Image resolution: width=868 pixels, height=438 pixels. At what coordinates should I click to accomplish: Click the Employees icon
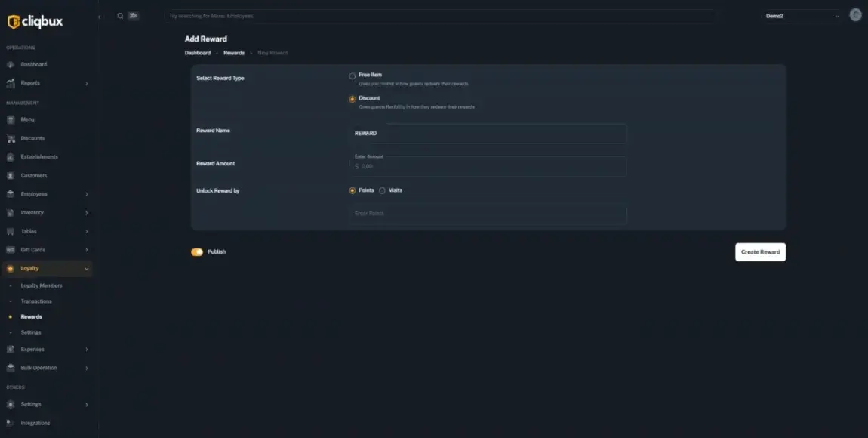click(x=10, y=194)
